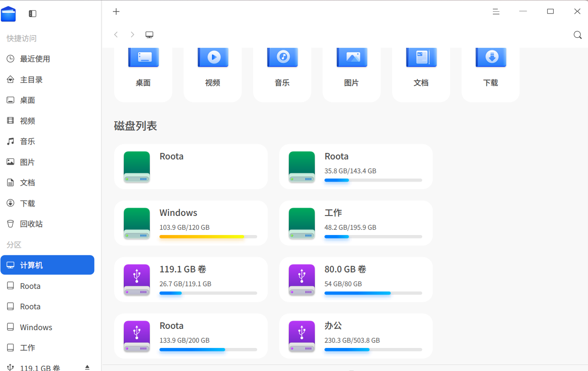Select 桌面 in sidebar

click(47, 100)
